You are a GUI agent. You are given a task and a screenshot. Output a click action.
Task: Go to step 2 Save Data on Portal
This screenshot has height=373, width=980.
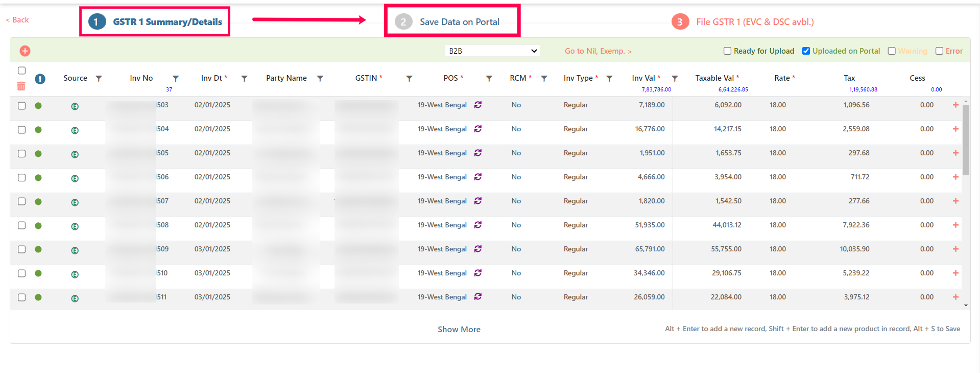pyautogui.click(x=447, y=22)
